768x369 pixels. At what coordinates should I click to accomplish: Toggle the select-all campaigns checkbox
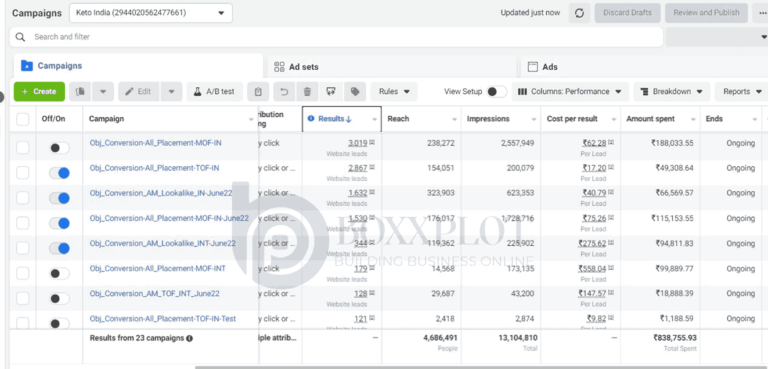[x=23, y=119]
